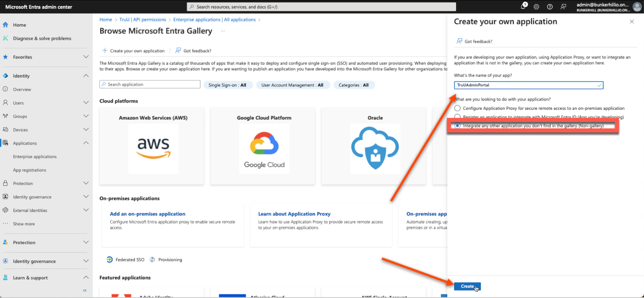The image size is (644, 298).
Task: Select Register an application to integrate radio option
Action: point(457,117)
